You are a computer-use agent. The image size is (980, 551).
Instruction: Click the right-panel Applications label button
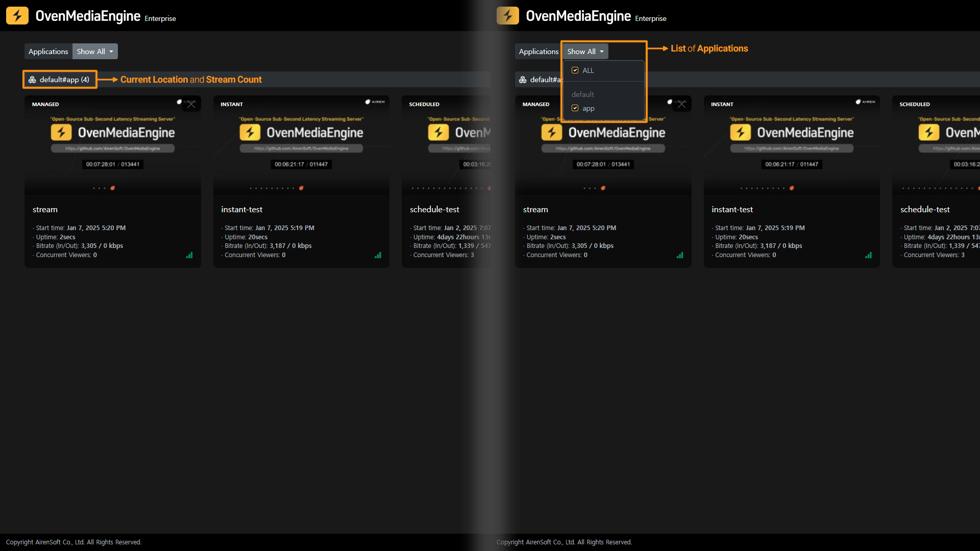(538, 52)
